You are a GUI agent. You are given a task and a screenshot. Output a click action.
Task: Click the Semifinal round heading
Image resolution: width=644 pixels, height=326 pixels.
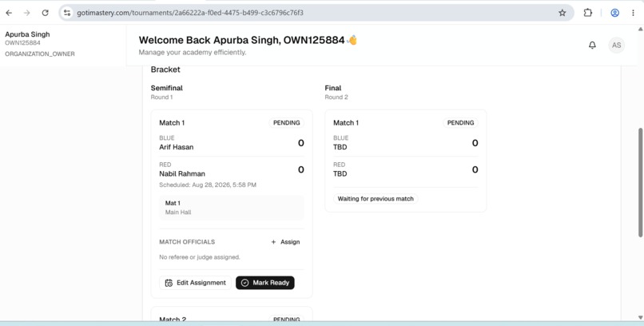point(166,88)
